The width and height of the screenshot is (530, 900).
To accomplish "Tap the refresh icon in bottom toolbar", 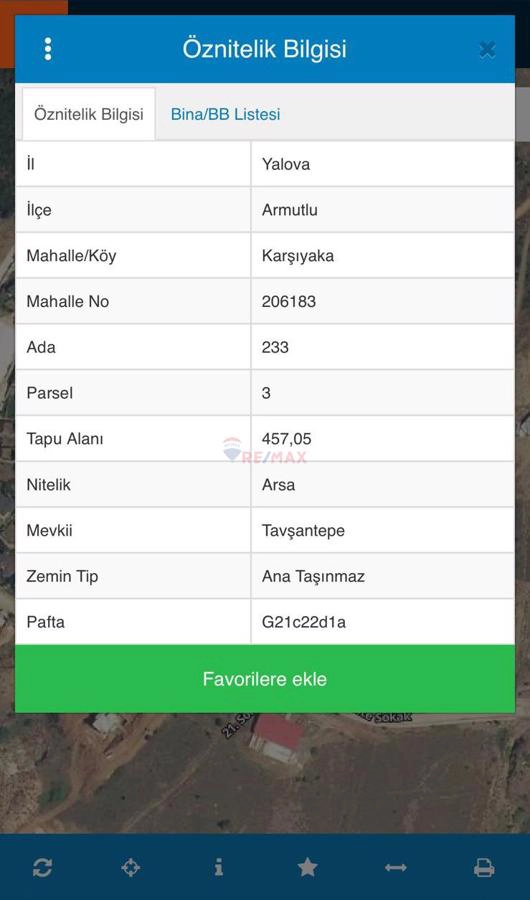I will pyautogui.click(x=42, y=867).
